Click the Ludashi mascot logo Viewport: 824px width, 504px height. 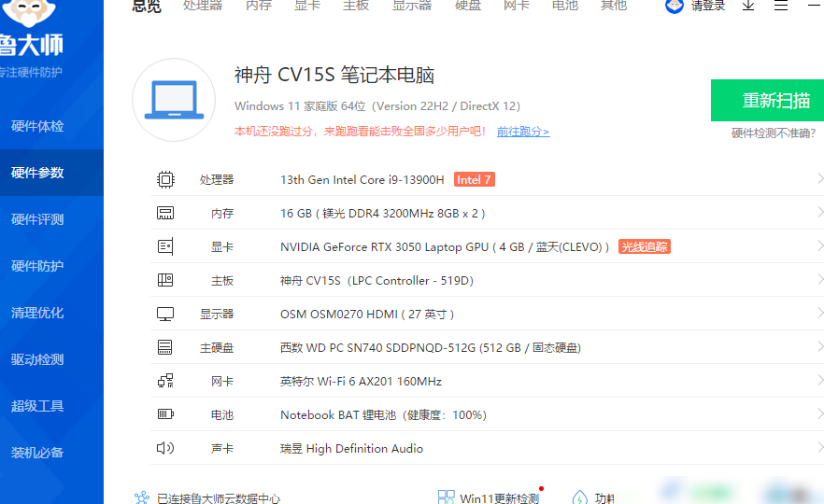(x=30, y=13)
